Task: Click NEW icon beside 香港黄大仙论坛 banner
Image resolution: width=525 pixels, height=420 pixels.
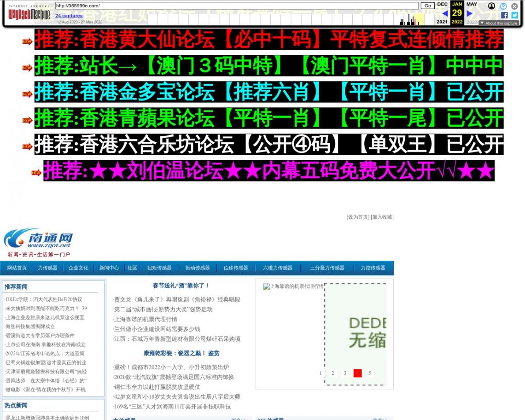Action: [x=28, y=41]
